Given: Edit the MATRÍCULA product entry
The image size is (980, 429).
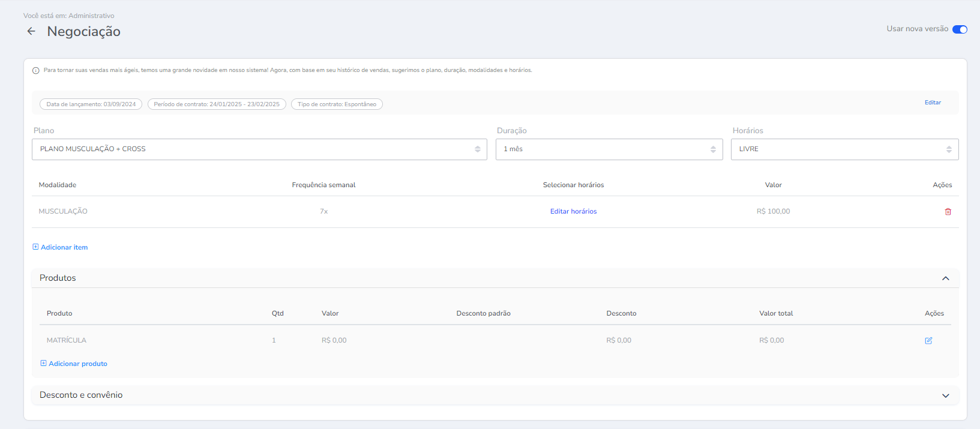Looking at the screenshot, I should tap(928, 341).
